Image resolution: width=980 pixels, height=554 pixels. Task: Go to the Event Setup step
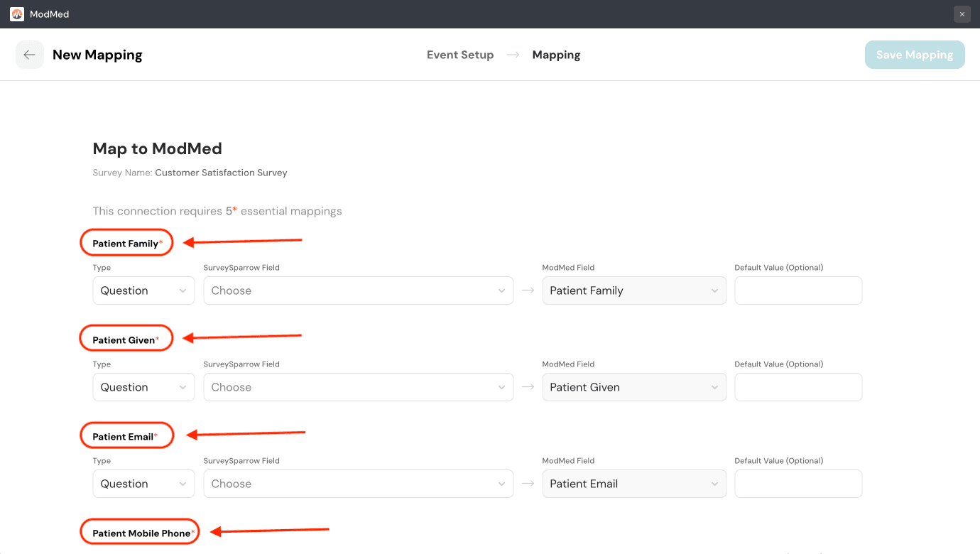tap(459, 55)
